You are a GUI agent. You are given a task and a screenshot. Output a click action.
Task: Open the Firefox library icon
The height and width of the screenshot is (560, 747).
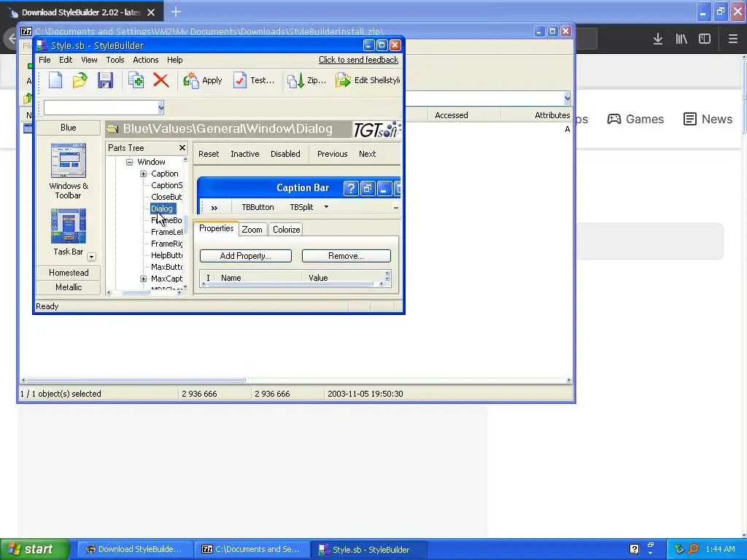click(681, 39)
